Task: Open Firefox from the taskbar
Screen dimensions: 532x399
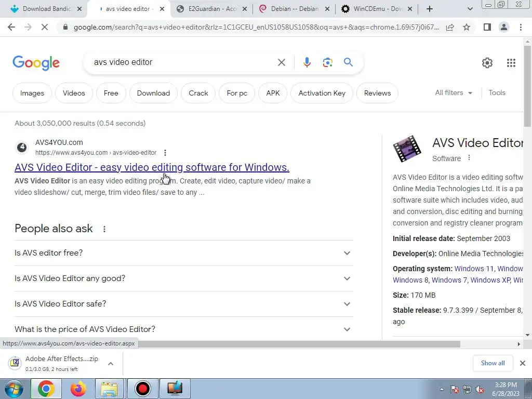Action: tap(78, 389)
